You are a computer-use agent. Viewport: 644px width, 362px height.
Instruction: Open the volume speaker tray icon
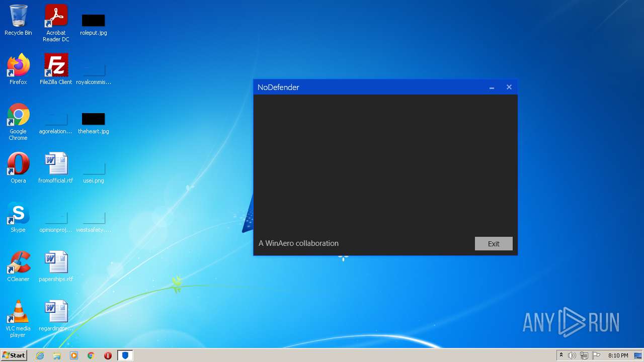572,355
